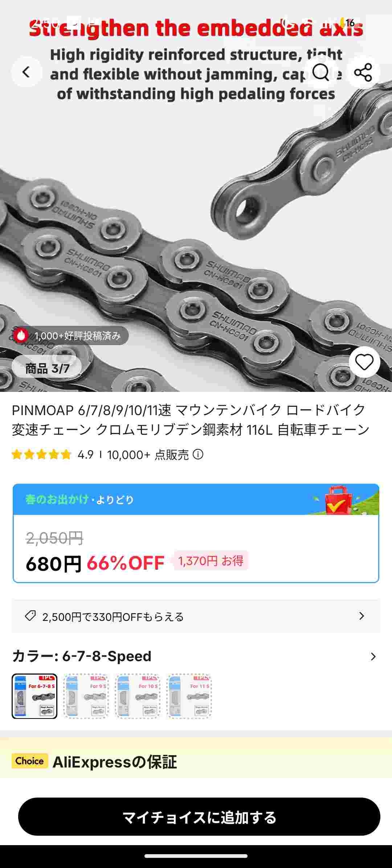The width and height of the screenshot is (392, 868).
Task: Open search with magnifier icon
Action: point(321,72)
